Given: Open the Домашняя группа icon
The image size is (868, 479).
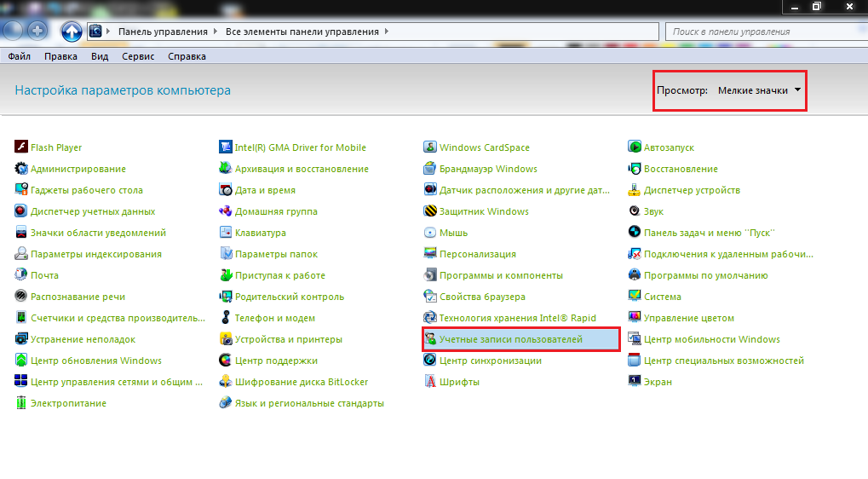Looking at the screenshot, I should pos(225,211).
